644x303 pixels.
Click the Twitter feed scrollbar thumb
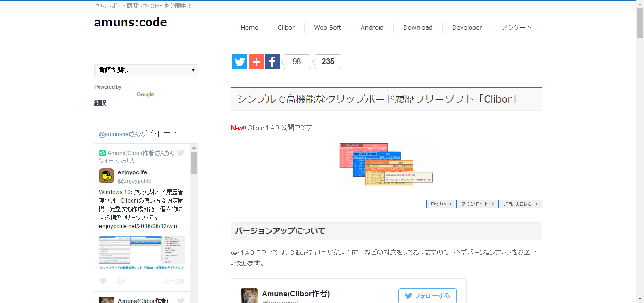pyautogui.click(x=194, y=163)
